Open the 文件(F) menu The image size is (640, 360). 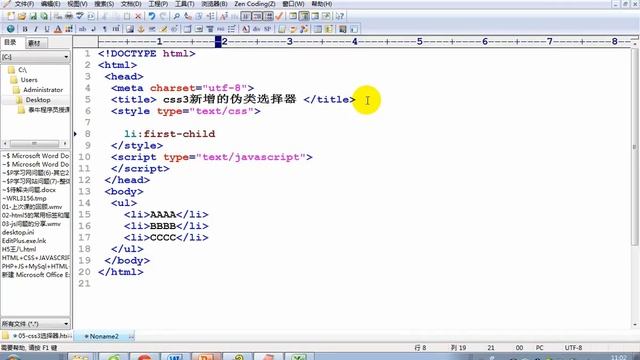point(24,4)
